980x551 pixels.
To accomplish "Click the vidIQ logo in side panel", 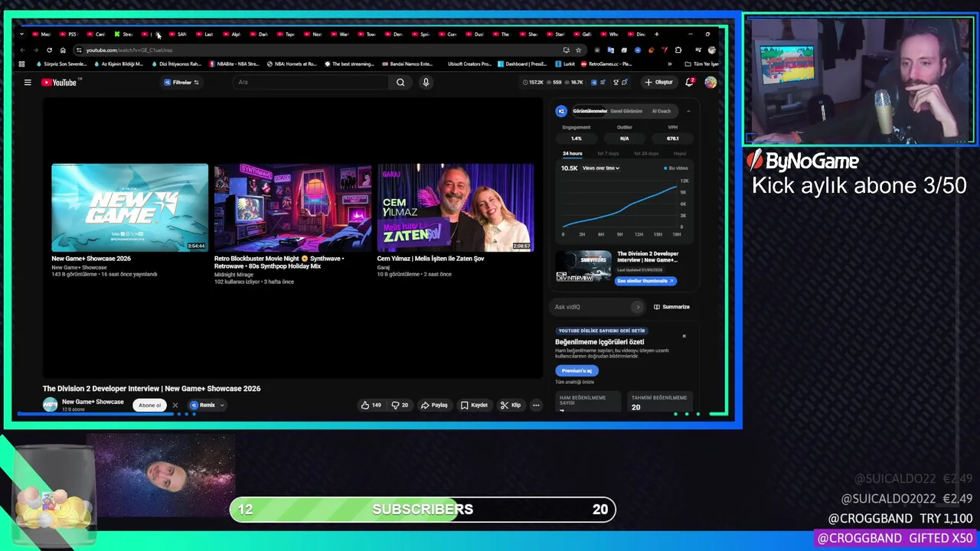I will (561, 111).
